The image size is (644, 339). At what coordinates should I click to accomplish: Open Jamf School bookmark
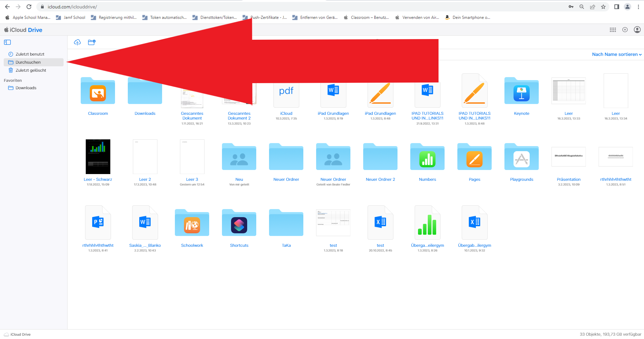(71, 18)
